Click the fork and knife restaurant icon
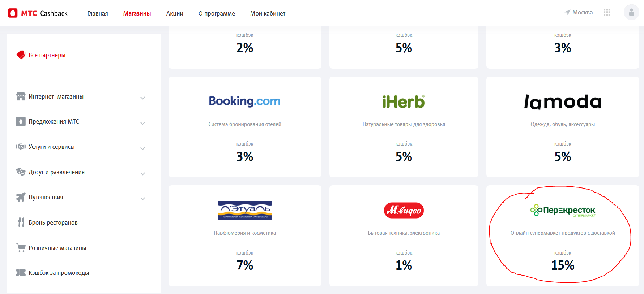Viewport: 644px width, 294px height. click(x=21, y=222)
